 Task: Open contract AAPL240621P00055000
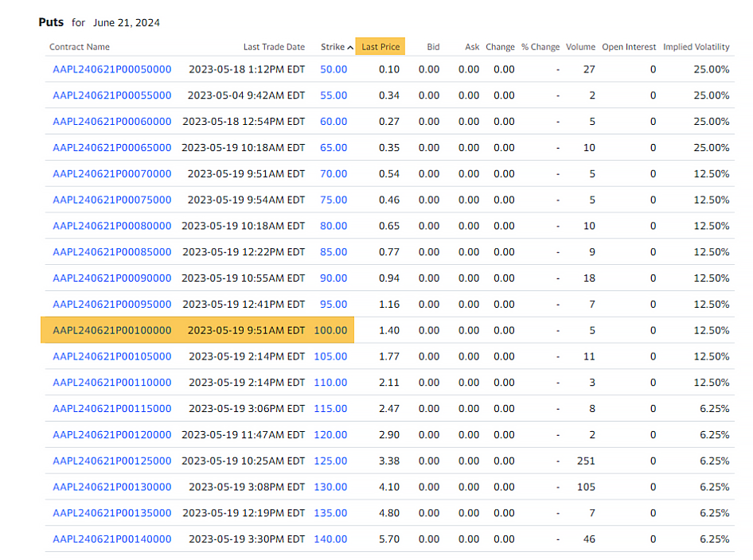pos(112,95)
